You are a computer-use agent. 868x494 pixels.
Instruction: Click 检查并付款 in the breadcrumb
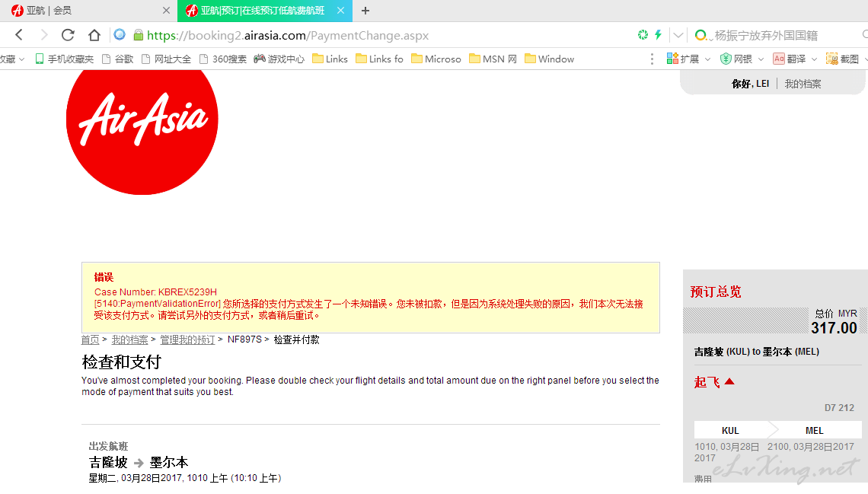point(297,339)
